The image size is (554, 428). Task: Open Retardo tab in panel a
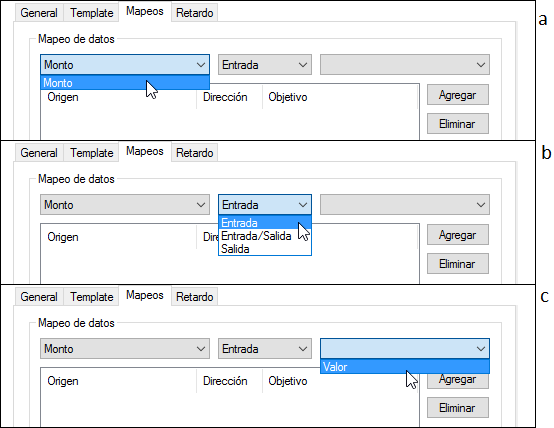point(194,13)
